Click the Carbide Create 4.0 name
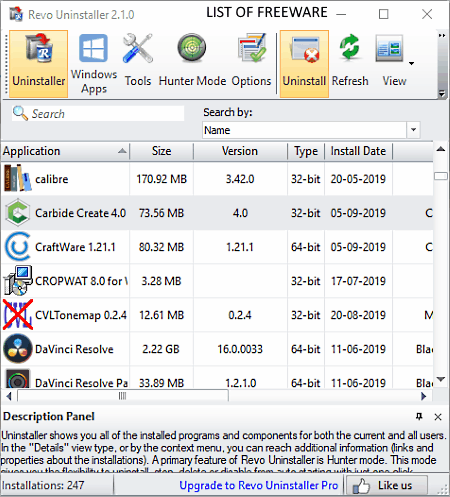 click(80, 213)
